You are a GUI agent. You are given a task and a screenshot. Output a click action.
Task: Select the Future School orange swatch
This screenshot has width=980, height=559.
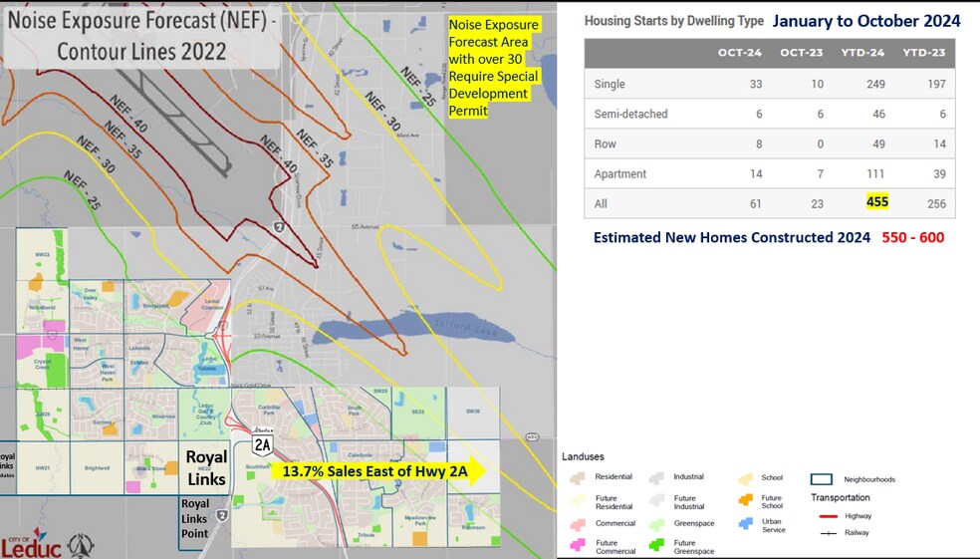click(x=746, y=500)
